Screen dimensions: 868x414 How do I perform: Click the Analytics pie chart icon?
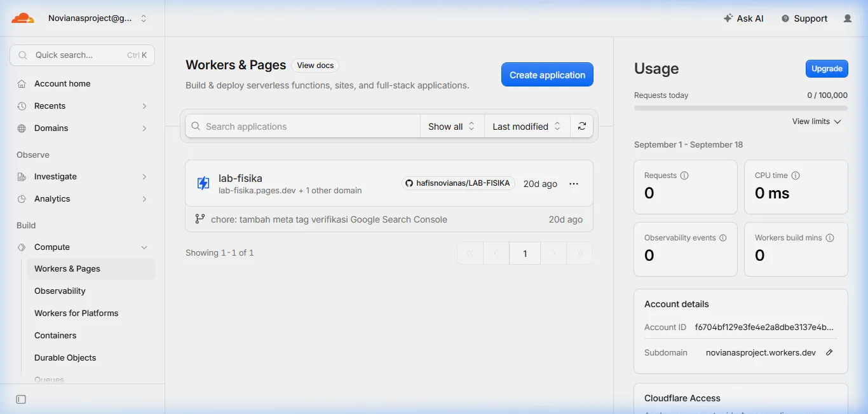(x=22, y=198)
